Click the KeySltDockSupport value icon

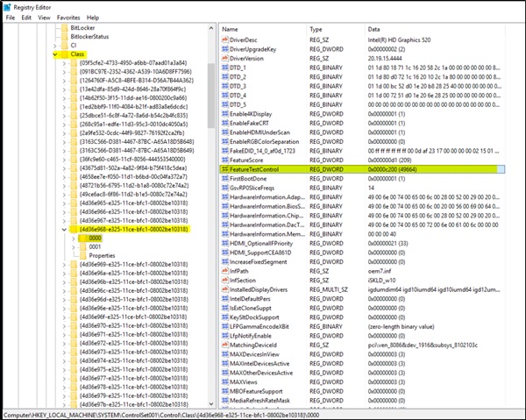tap(224, 317)
